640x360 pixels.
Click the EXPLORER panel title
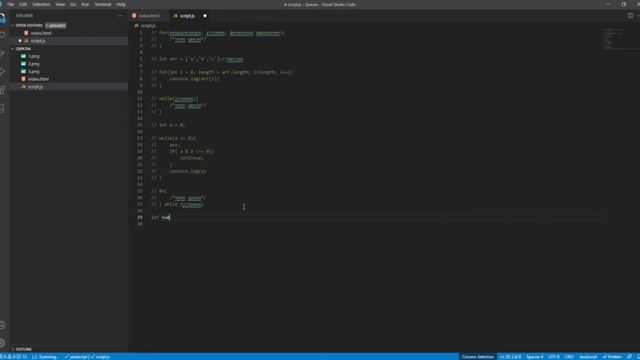24,16
